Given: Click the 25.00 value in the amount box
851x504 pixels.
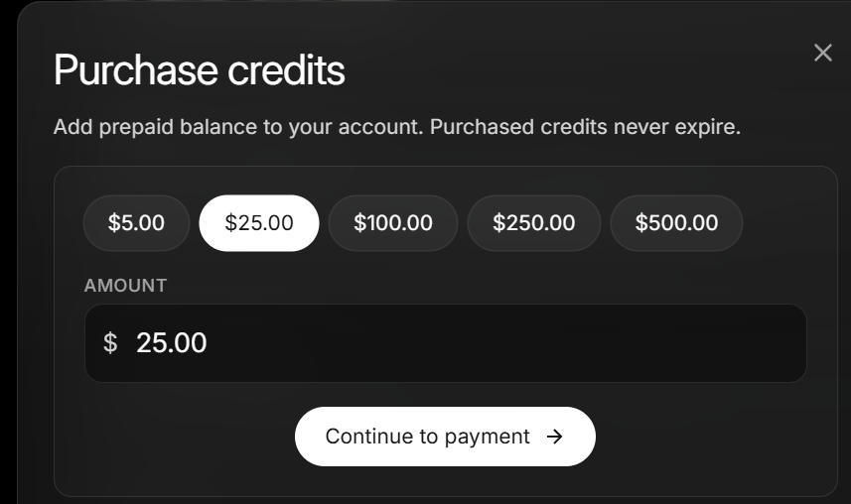Looking at the screenshot, I should 172,343.
